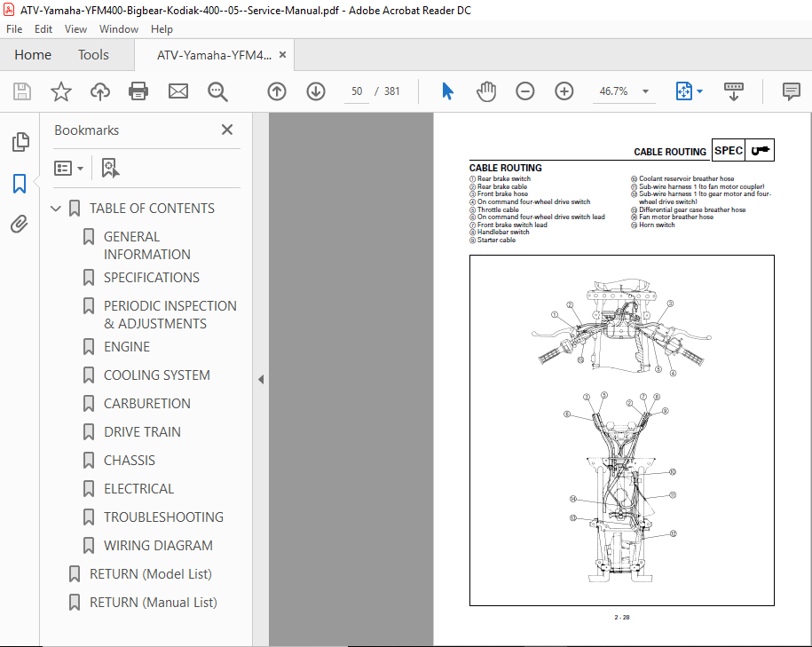The width and height of the screenshot is (812, 647).
Task: Zoom in with the plus icon
Action: pyautogui.click(x=564, y=91)
